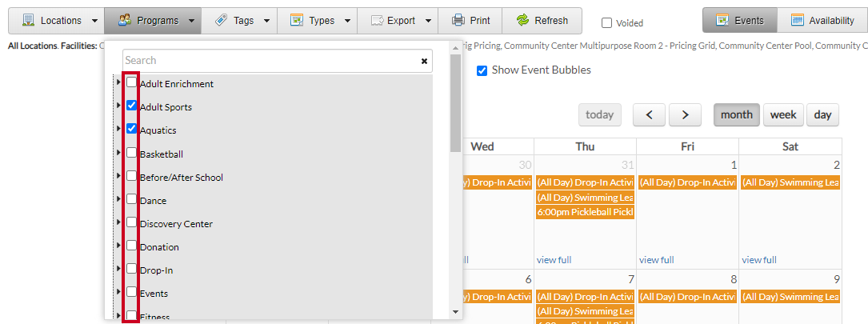Open Drop-In Activity event on Friday 8

687,296
